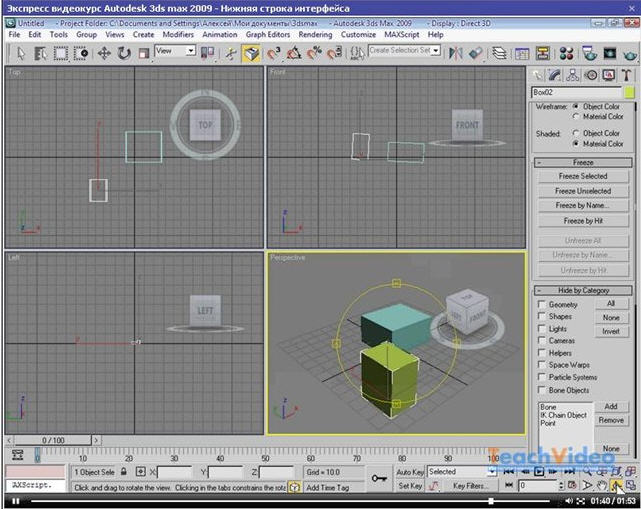641x509 pixels.
Task: Switch to Hierarchy command panel tab
Action: (572, 75)
